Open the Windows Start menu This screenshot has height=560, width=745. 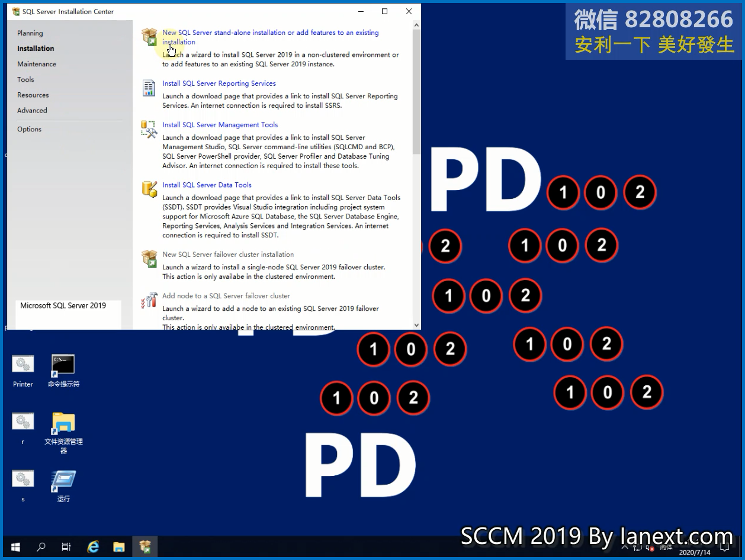click(x=15, y=547)
